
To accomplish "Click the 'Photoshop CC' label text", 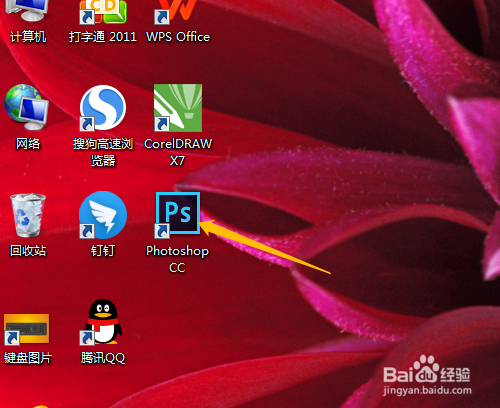I will tap(177, 259).
